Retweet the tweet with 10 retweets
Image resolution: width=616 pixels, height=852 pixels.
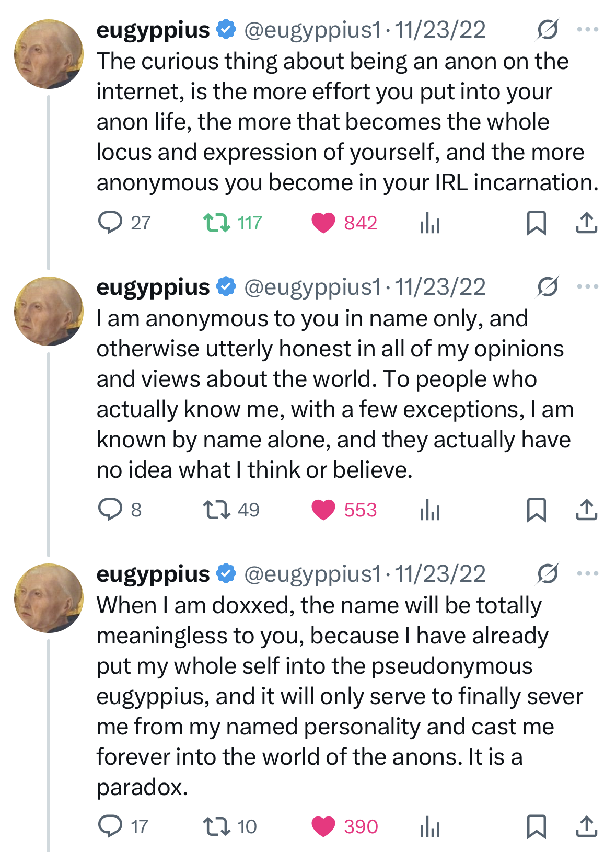point(217,826)
